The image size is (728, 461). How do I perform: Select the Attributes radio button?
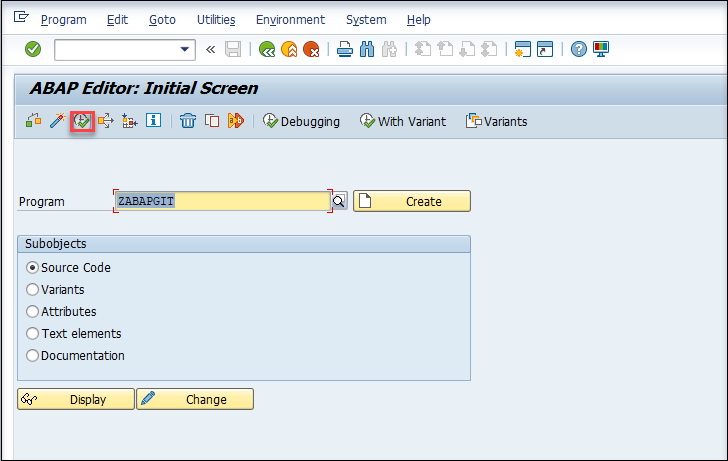tap(32, 312)
